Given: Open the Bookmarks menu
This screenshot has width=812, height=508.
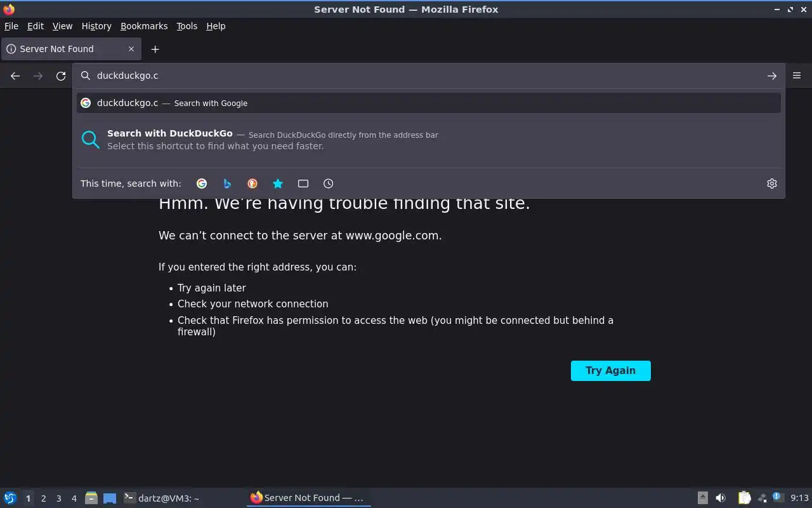Looking at the screenshot, I should 144,26.
